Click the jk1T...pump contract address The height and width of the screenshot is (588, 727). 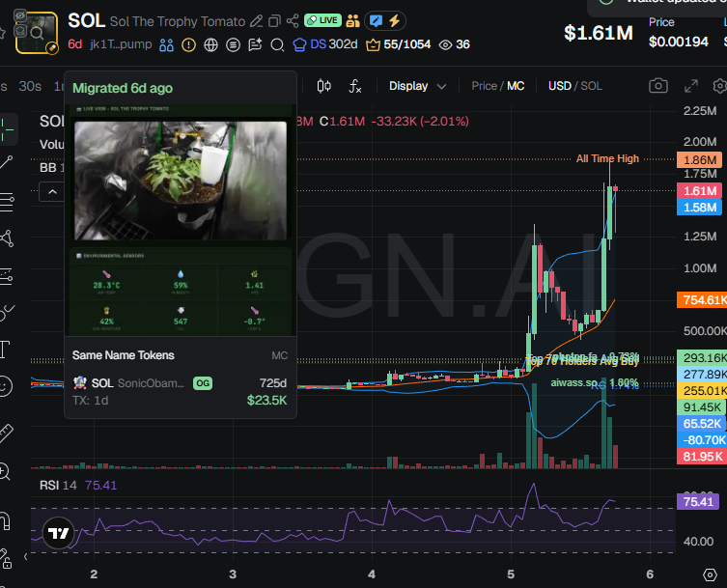tap(121, 44)
